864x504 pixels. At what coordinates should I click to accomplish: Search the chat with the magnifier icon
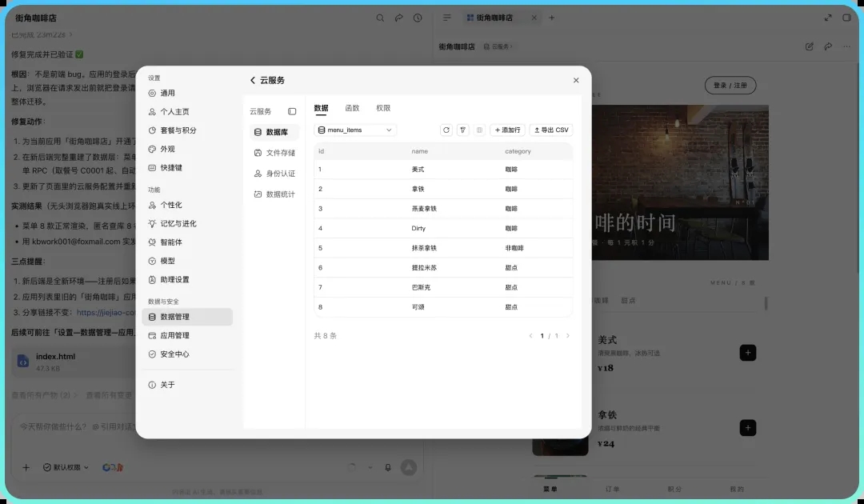click(380, 18)
